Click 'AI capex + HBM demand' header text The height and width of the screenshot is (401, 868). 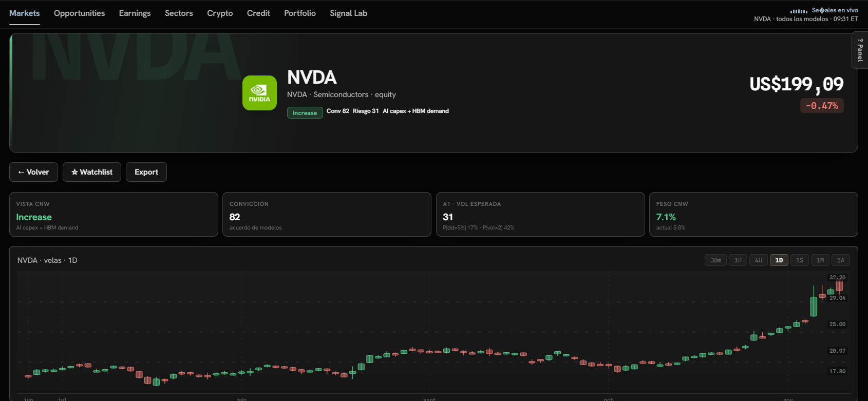point(416,111)
